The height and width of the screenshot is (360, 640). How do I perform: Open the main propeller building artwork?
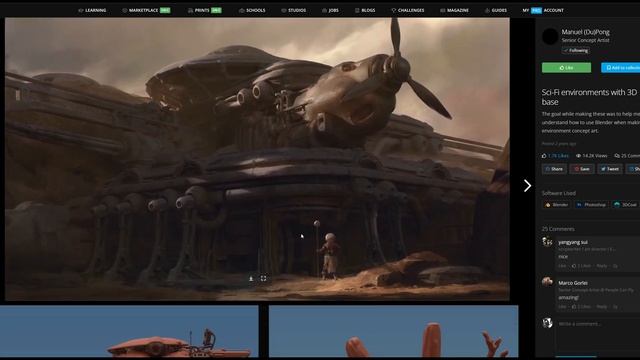(x=257, y=159)
